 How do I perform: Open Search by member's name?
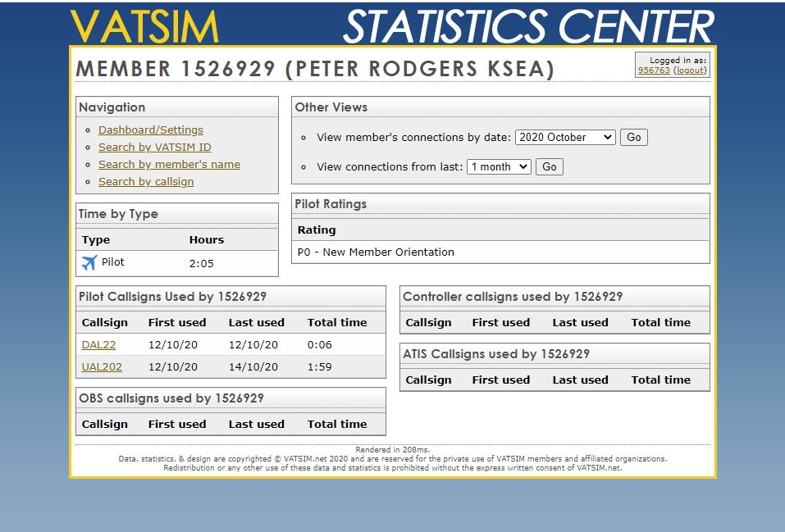pyautogui.click(x=169, y=164)
